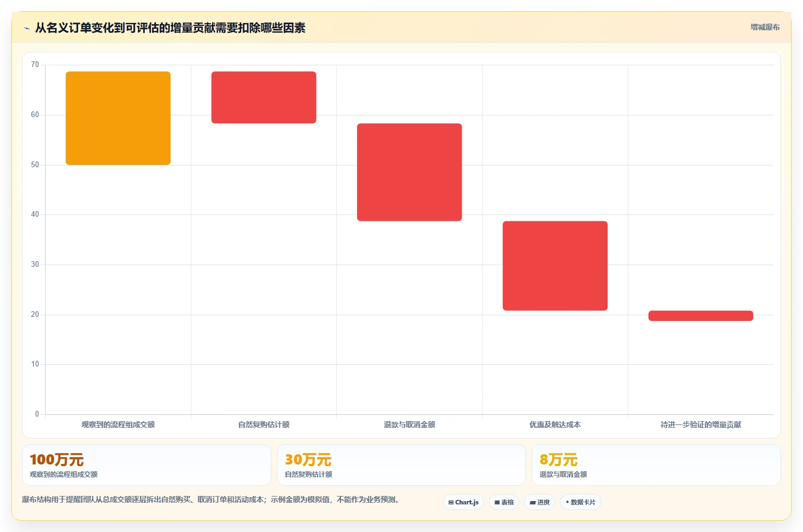Open the 100万元 data card
This screenshot has height=532, width=803.
coord(146,465)
